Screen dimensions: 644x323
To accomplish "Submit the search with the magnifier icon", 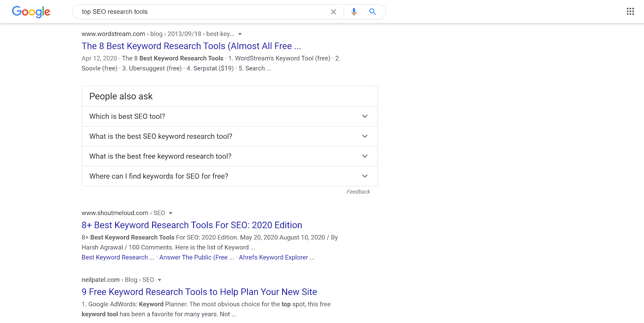I will 372,12.
